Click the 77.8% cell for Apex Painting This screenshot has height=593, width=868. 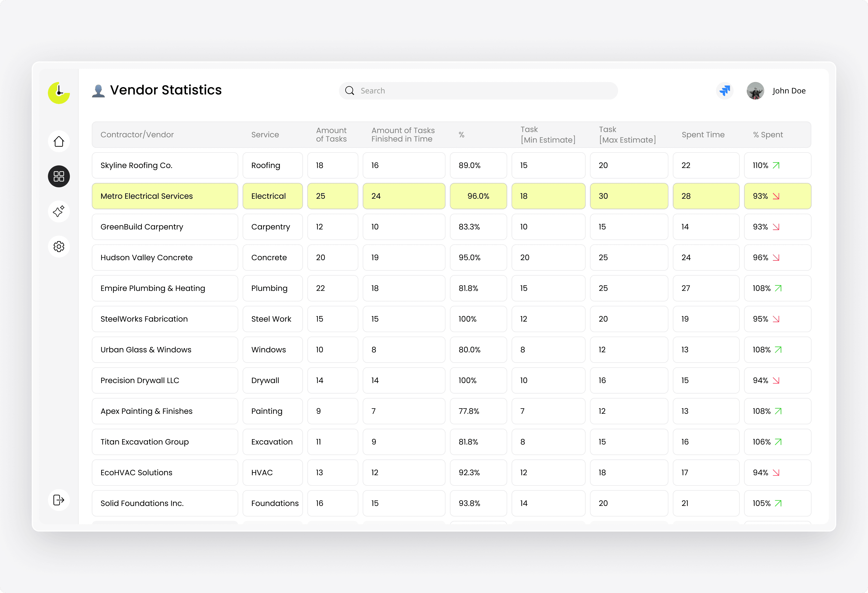click(x=478, y=411)
